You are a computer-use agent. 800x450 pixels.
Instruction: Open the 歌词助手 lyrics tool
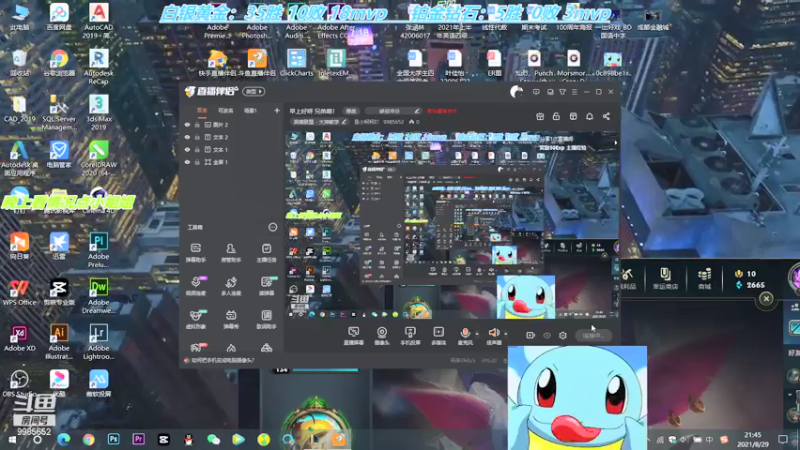[x=266, y=318]
